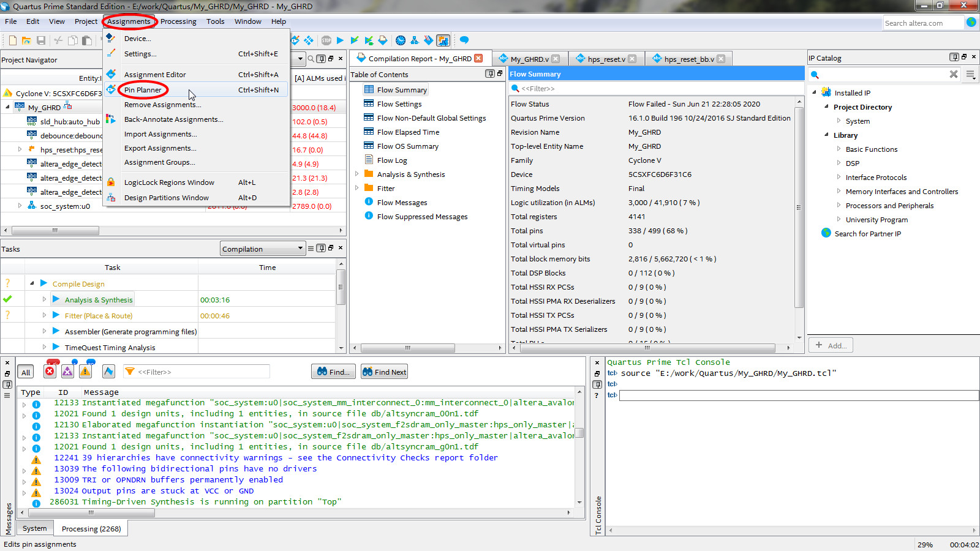Click the blue flag message filter icon

click(109, 371)
